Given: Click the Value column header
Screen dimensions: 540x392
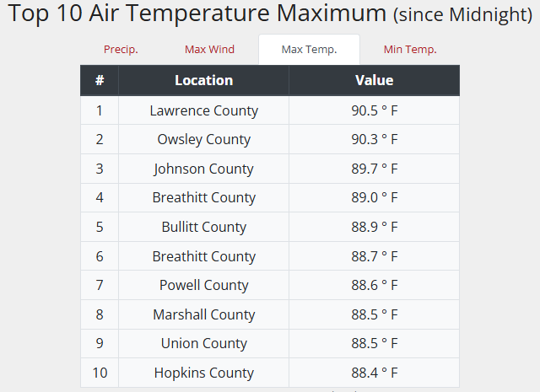Looking at the screenshot, I should (x=374, y=81).
